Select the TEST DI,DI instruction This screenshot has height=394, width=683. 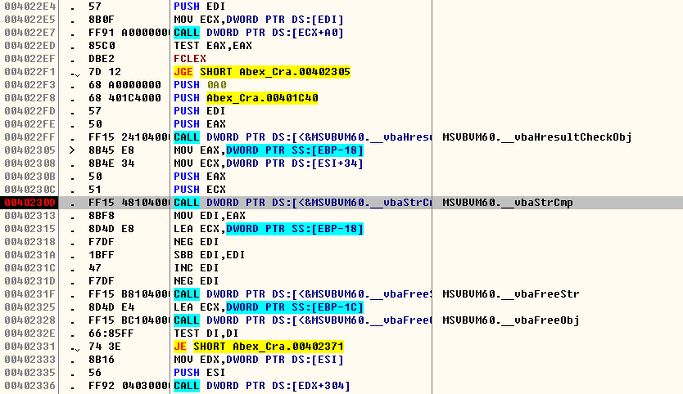(206, 333)
